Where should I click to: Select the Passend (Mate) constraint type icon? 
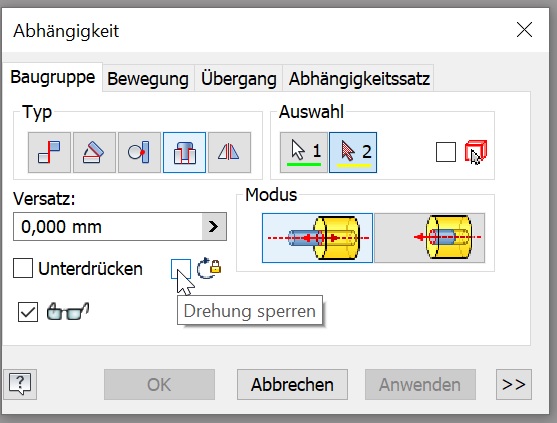click(x=49, y=152)
